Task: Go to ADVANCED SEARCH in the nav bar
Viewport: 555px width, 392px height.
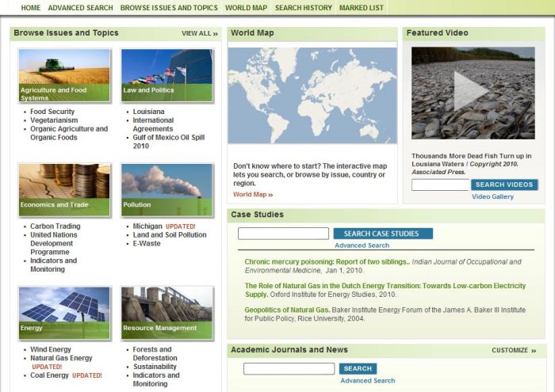Action: pyautogui.click(x=80, y=7)
